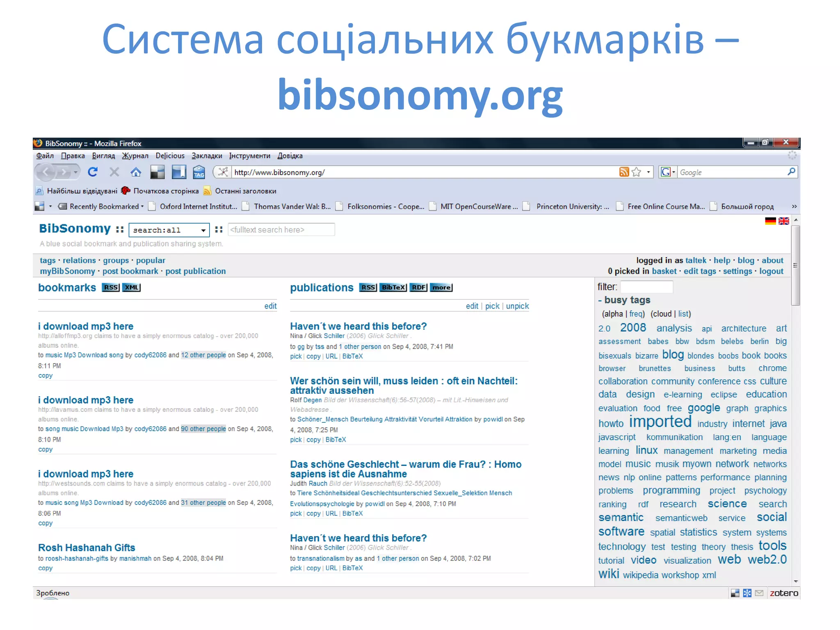
Task: Click the 'popular' navigation link
Action: click(151, 260)
